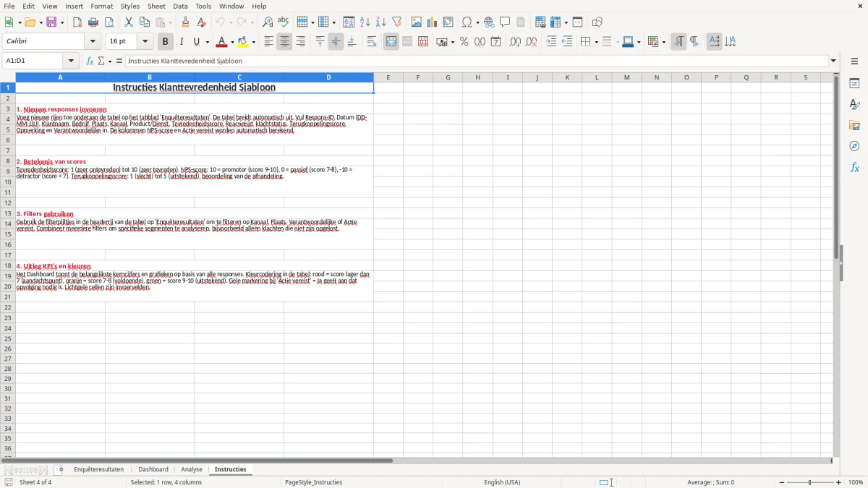Format as percent

[464, 42]
